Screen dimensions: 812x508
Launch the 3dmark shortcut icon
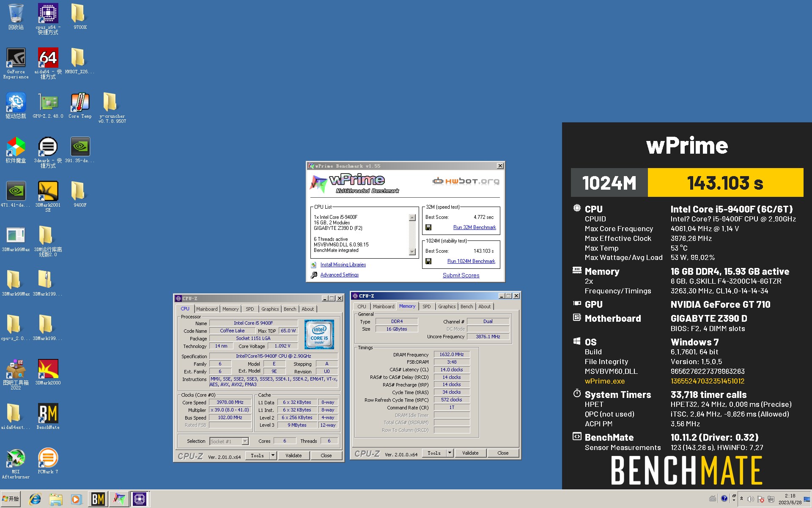tap(48, 152)
